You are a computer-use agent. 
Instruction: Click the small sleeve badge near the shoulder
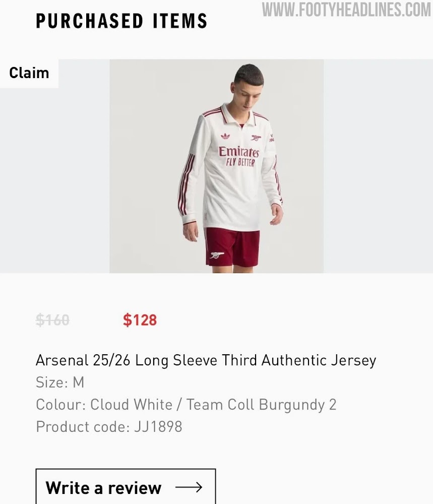273,138
